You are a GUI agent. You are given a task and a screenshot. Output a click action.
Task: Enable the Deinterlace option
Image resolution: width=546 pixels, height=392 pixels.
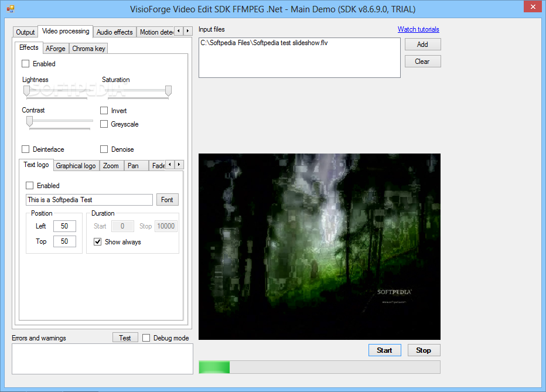tap(25, 149)
